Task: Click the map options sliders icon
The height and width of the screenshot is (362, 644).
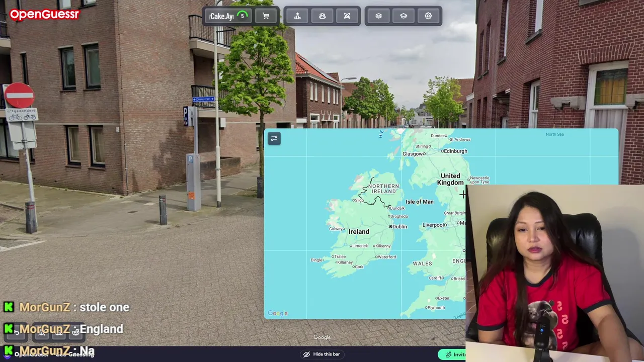Action: click(274, 138)
